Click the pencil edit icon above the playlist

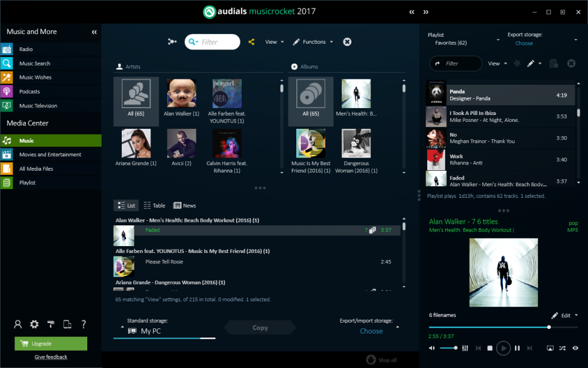click(x=530, y=63)
